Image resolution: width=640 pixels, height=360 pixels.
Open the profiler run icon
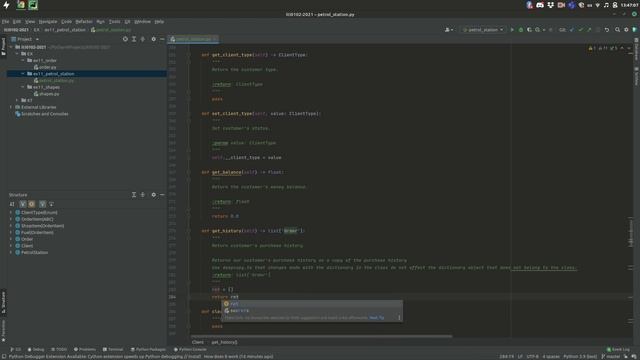click(x=538, y=30)
